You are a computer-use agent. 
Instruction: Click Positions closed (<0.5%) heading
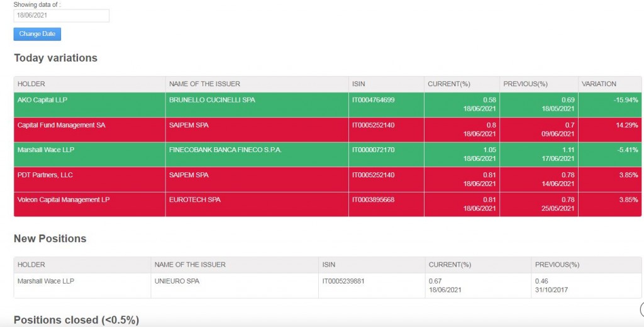(x=76, y=320)
